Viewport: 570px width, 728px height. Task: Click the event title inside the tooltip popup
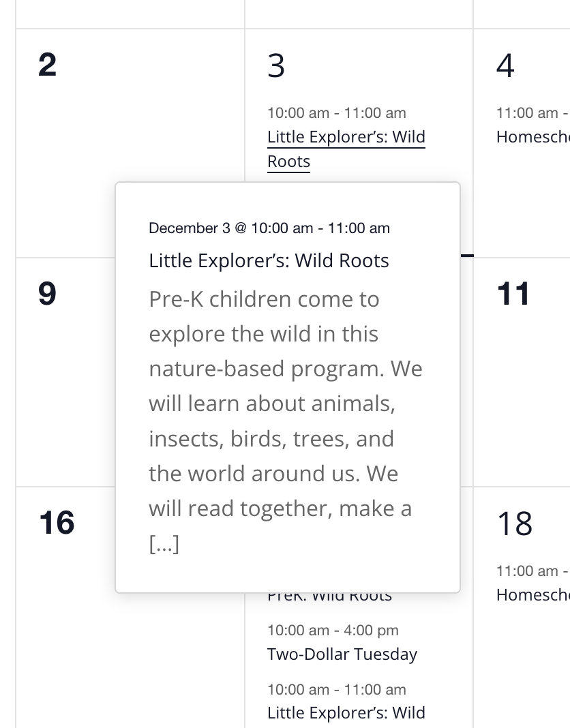point(269,260)
